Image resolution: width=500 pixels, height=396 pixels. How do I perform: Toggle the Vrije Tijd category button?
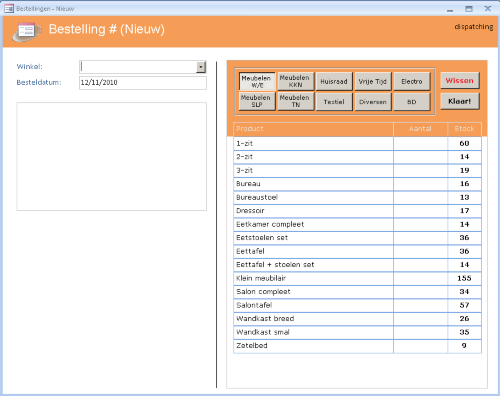coord(373,81)
